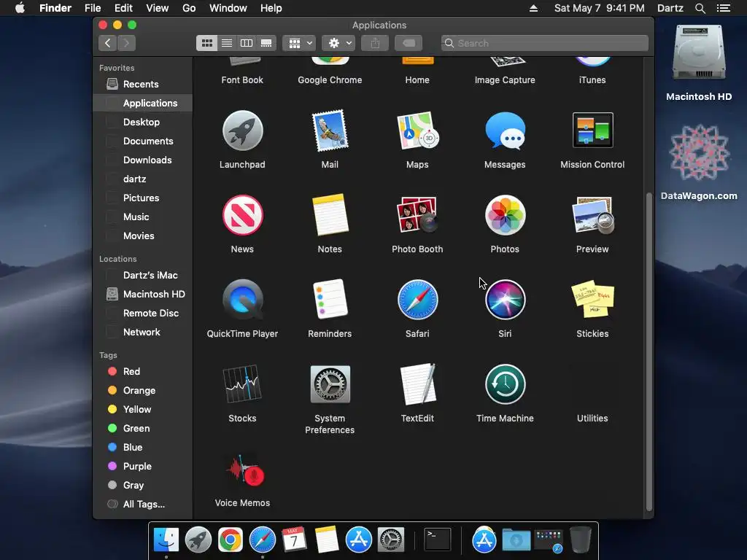The image size is (747, 560).
Task: Show All Tags in sidebar
Action: click(x=143, y=504)
